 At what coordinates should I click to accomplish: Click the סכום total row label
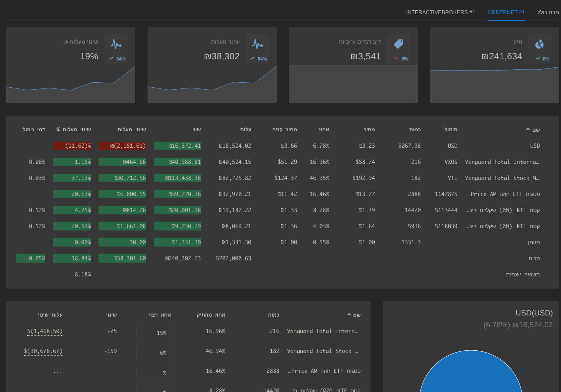534,258
